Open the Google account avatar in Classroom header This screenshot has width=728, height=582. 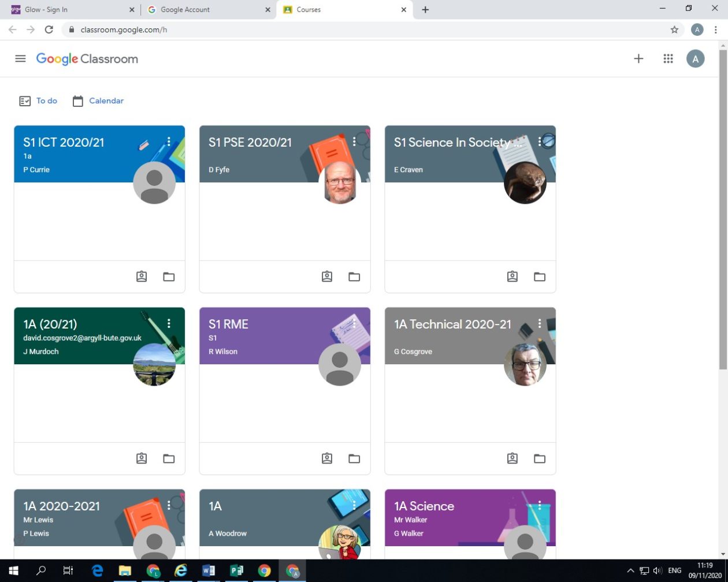[695, 58]
